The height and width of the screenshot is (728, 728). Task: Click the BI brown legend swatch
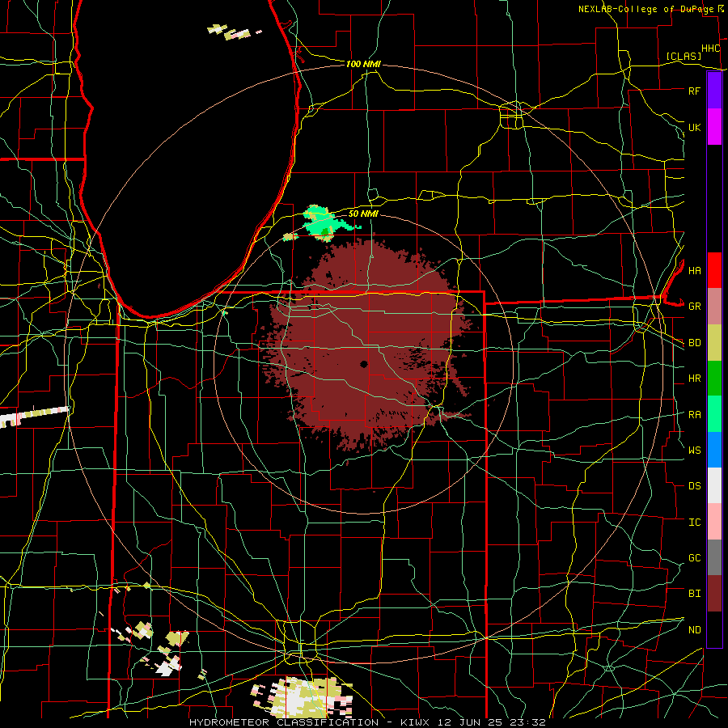[714, 594]
